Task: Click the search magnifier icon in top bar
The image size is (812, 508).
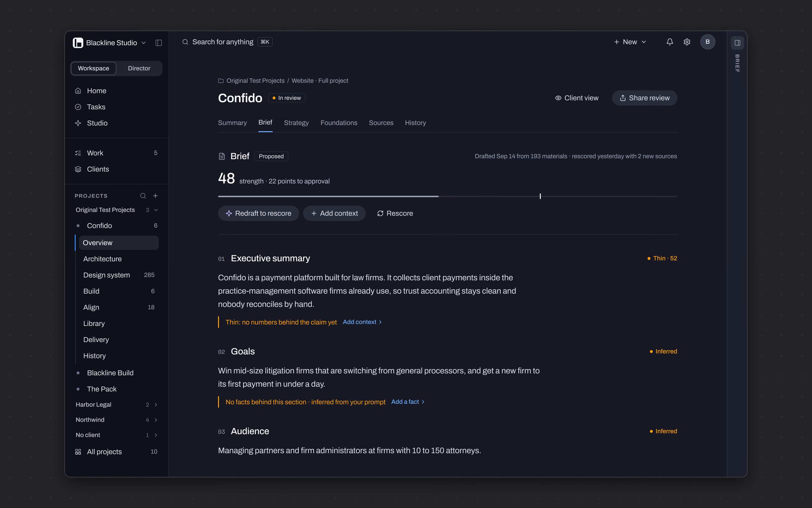Action: pos(185,42)
